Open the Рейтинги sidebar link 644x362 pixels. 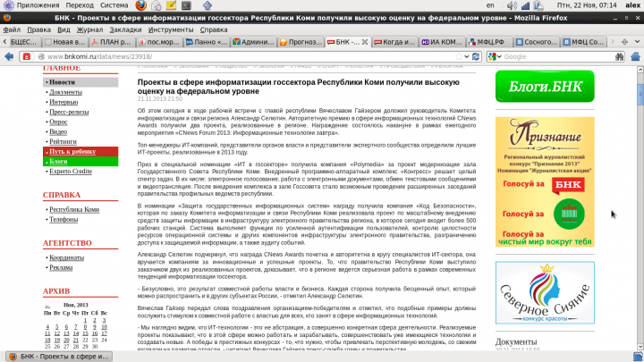63,141
